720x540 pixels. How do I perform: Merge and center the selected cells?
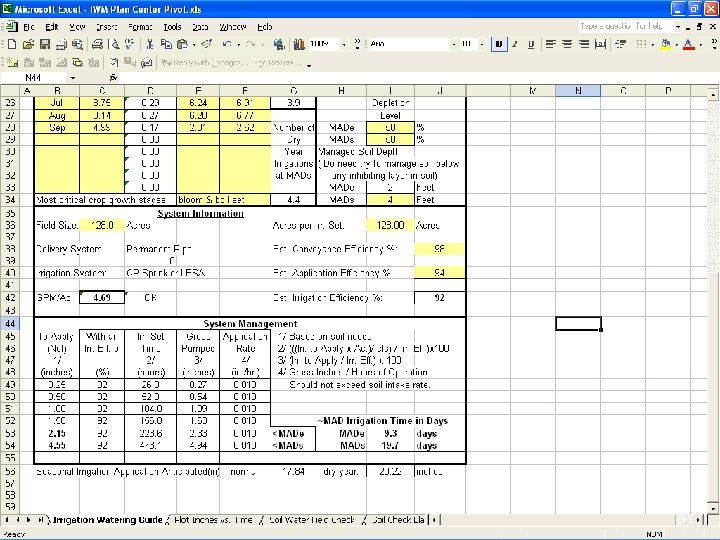600,44
